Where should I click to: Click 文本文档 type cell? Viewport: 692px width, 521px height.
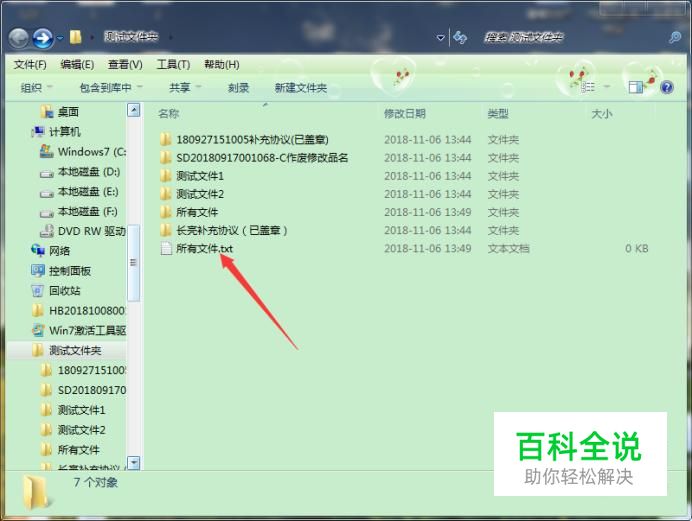click(x=508, y=249)
